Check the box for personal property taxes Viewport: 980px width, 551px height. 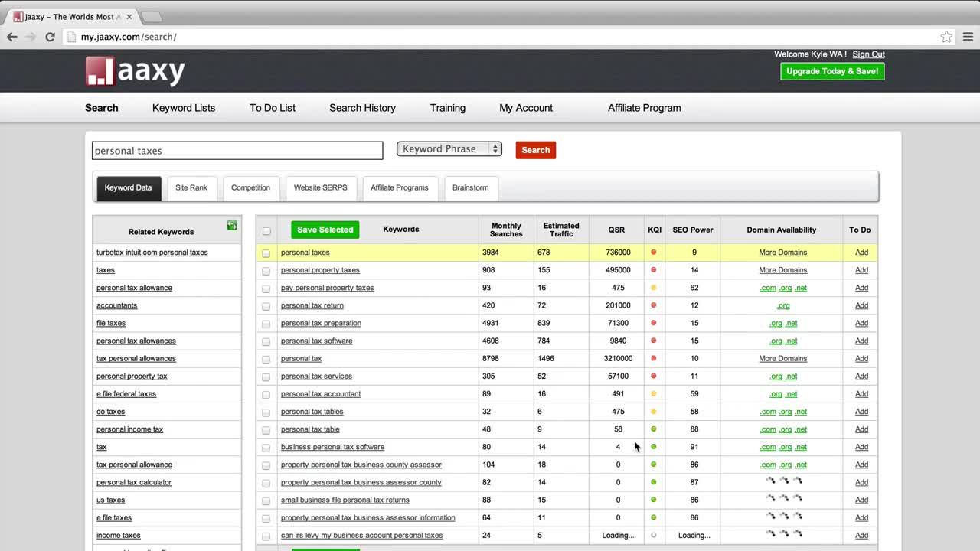[x=266, y=271]
